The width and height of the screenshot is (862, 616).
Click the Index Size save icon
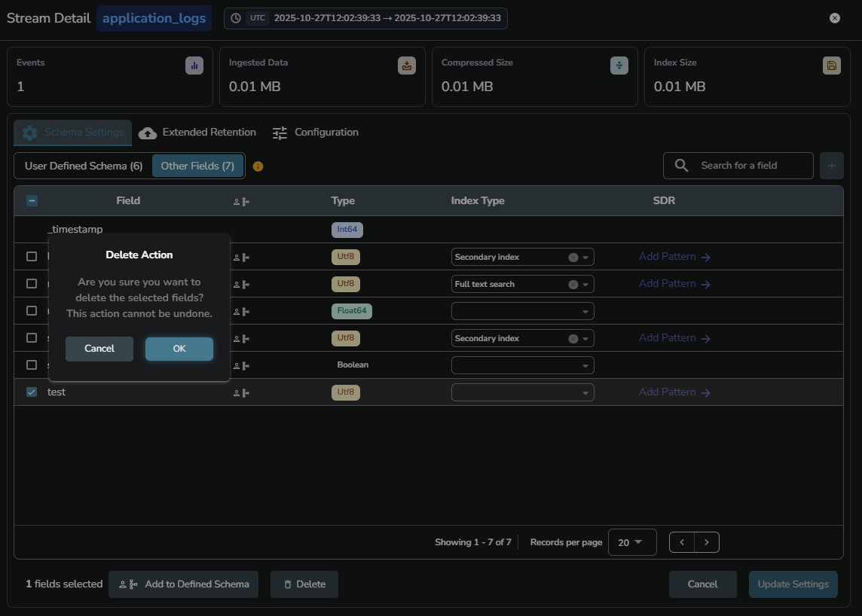831,66
